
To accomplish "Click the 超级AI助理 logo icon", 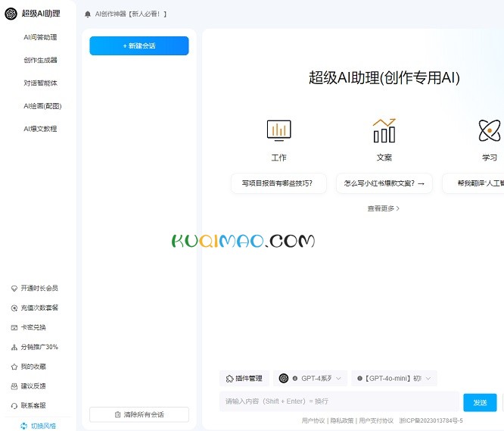I will pyautogui.click(x=11, y=14).
